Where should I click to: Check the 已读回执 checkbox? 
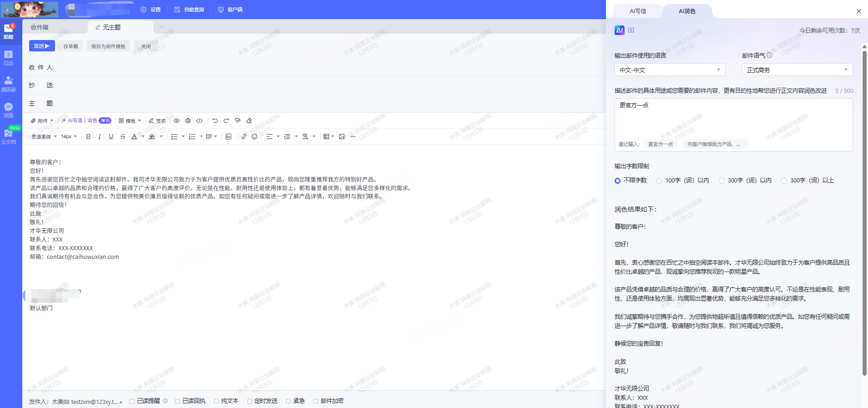click(x=177, y=401)
